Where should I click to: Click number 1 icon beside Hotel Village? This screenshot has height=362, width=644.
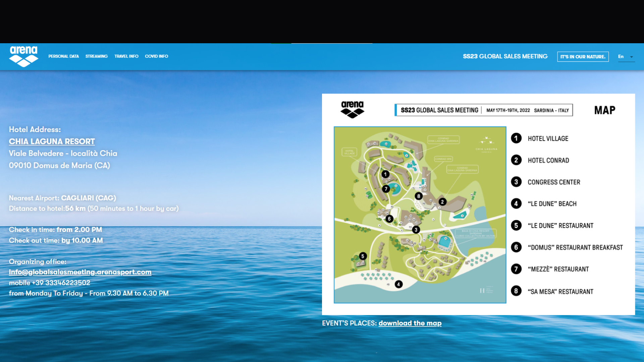(516, 138)
